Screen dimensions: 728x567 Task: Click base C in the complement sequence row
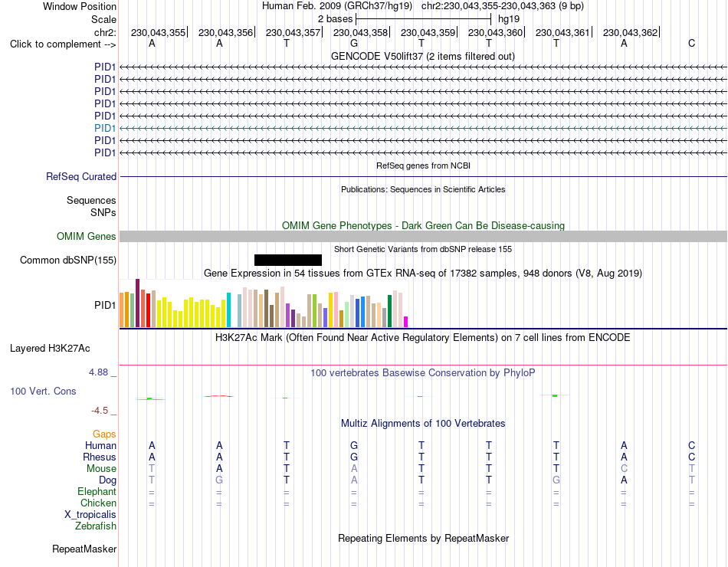pyautogui.click(x=691, y=43)
